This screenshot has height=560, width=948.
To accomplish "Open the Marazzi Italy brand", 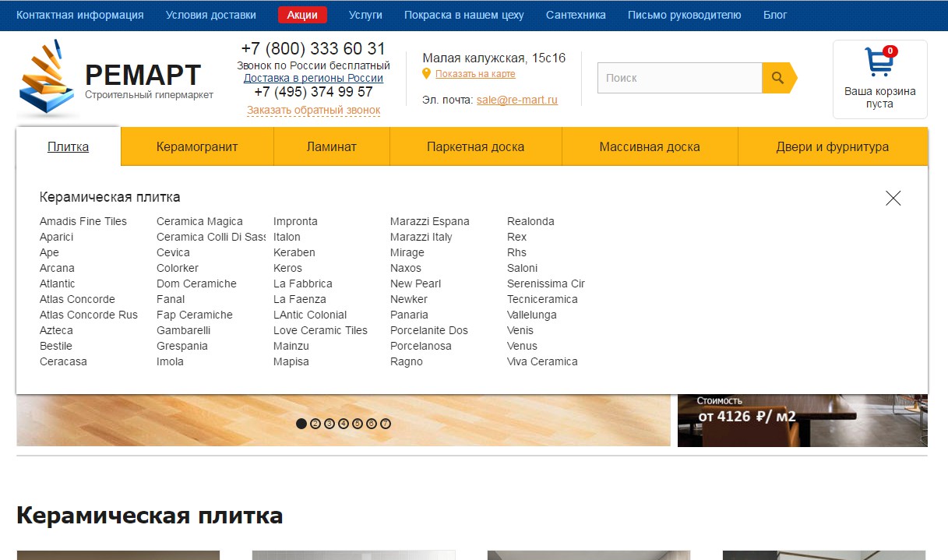I will pyautogui.click(x=421, y=237).
